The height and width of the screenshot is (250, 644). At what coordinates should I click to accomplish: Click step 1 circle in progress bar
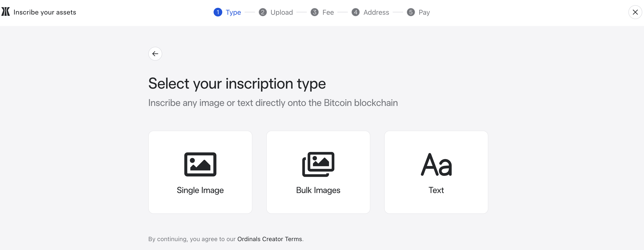tap(218, 12)
